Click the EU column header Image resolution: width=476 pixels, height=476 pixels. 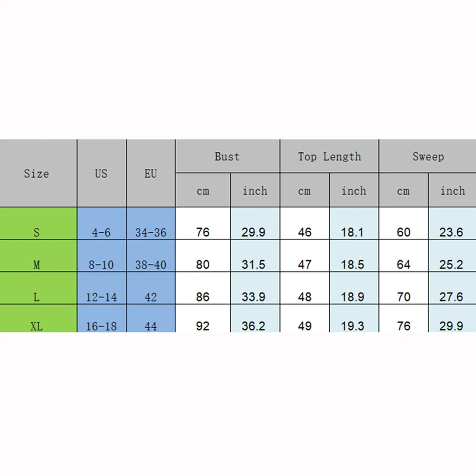(151, 173)
